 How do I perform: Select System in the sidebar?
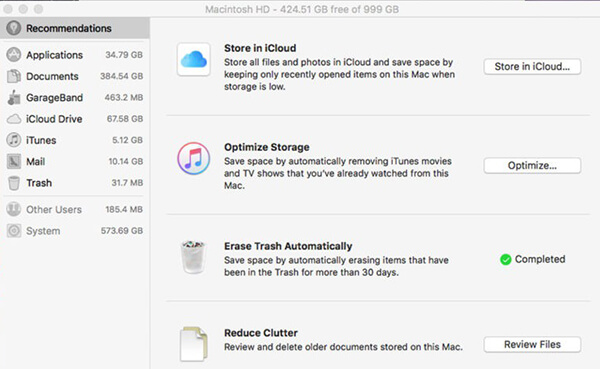pyautogui.click(x=75, y=231)
